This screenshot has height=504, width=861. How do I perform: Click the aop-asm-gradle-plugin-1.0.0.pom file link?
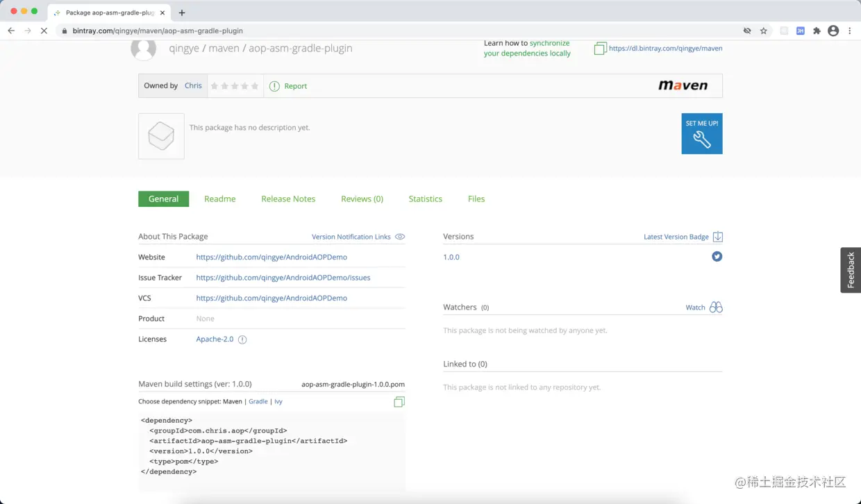point(353,384)
